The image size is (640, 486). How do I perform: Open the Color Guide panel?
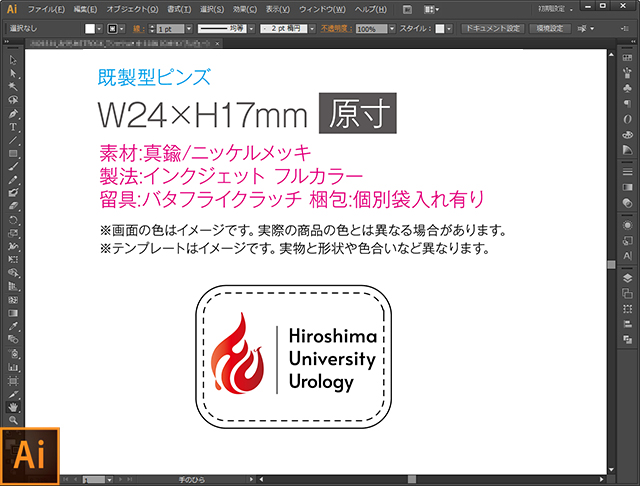(x=627, y=150)
